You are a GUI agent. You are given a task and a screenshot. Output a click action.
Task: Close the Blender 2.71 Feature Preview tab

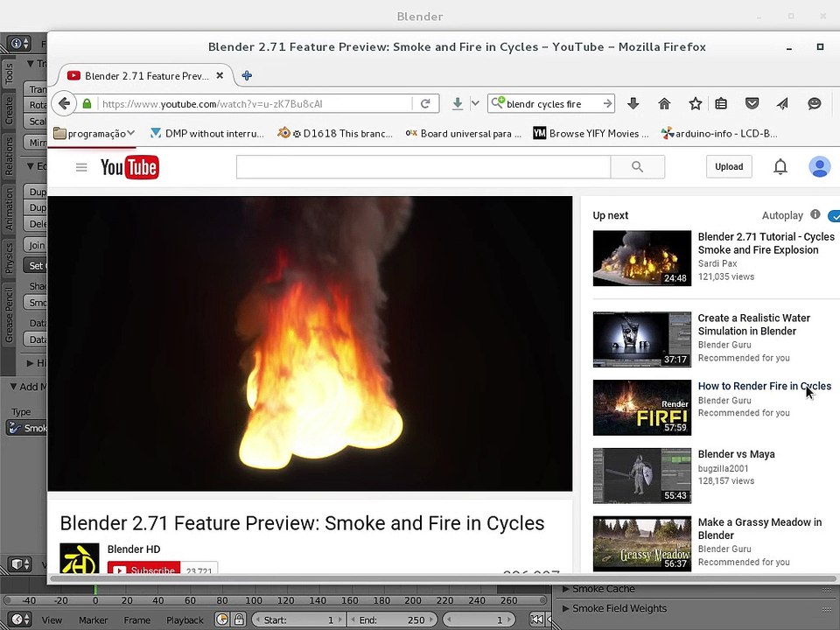point(220,75)
